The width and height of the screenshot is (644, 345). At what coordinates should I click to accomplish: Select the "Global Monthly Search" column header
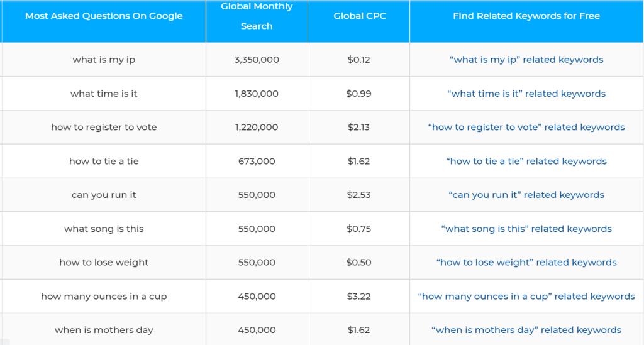click(x=257, y=16)
